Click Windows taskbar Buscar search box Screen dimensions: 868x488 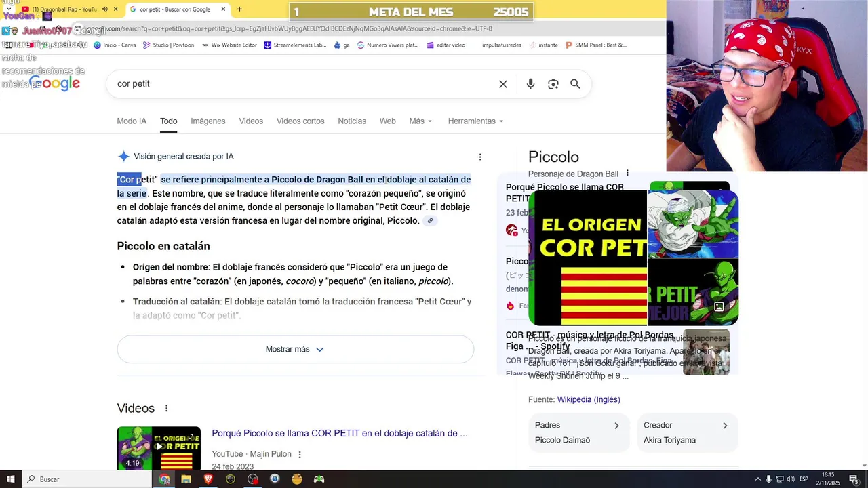point(87,479)
